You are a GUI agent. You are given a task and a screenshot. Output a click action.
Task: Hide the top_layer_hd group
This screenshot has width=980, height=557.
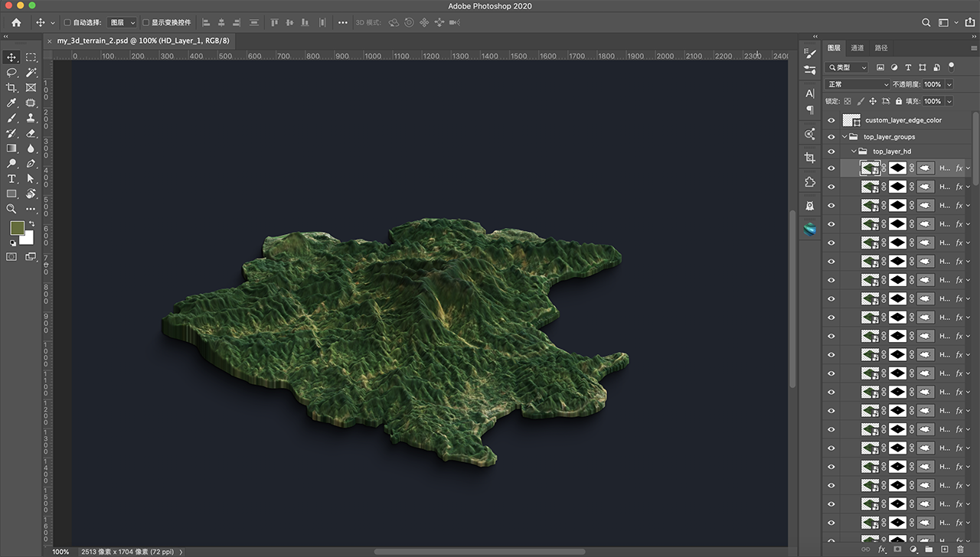(831, 151)
